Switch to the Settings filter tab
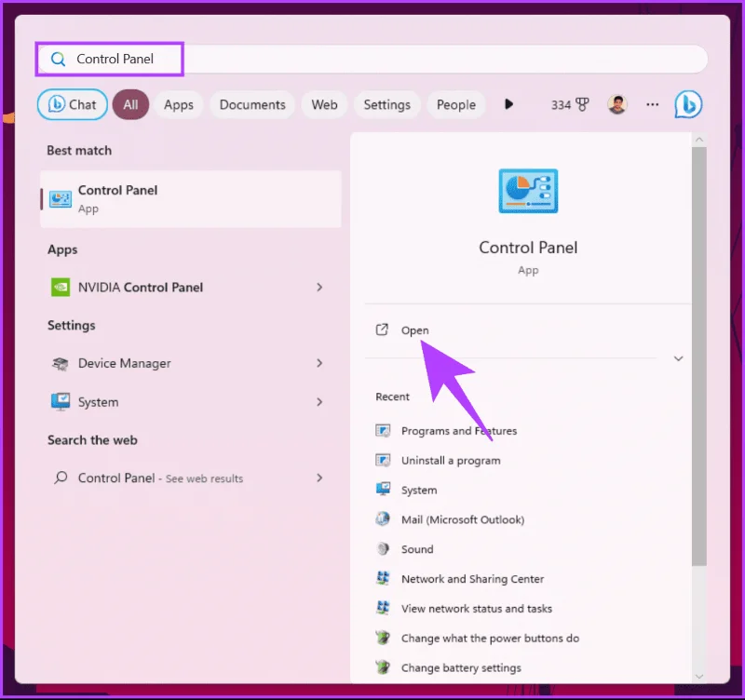 [x=386, y=104]
